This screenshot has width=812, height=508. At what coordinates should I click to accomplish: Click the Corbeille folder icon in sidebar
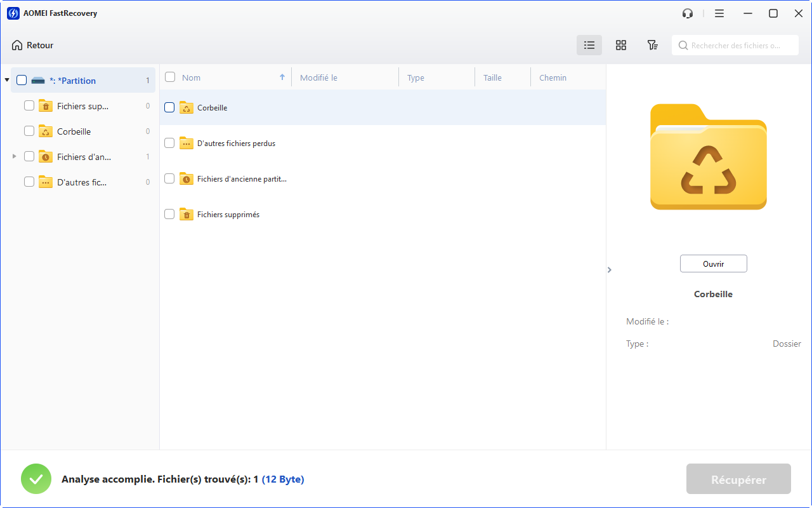pyautogui.click(x=46, y=131)
